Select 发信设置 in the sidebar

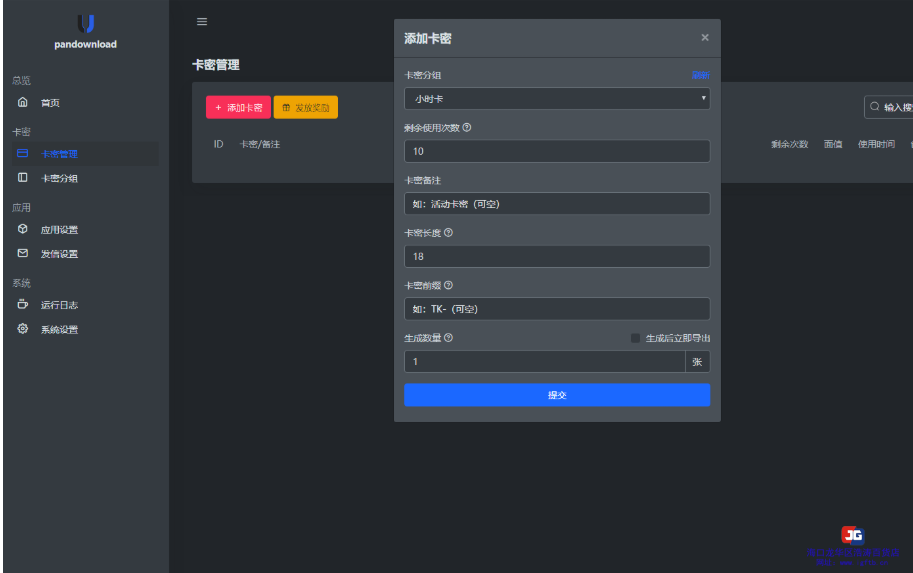[x=58, y=254]
